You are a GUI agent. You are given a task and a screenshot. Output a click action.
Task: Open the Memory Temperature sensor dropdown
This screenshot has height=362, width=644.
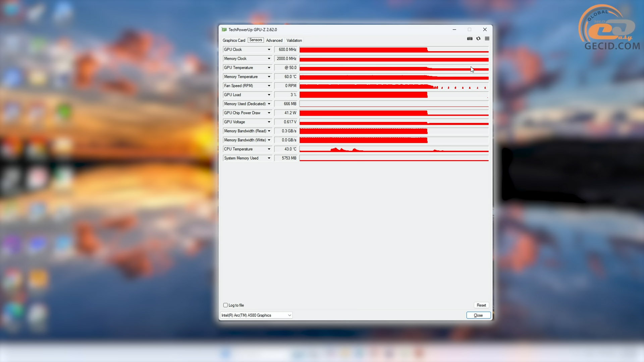[x=269, y=76]
